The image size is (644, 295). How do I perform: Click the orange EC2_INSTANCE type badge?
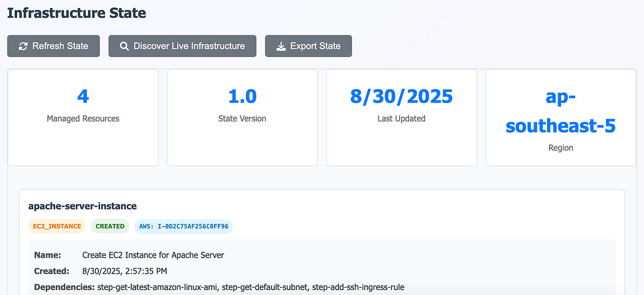point(57,226)
